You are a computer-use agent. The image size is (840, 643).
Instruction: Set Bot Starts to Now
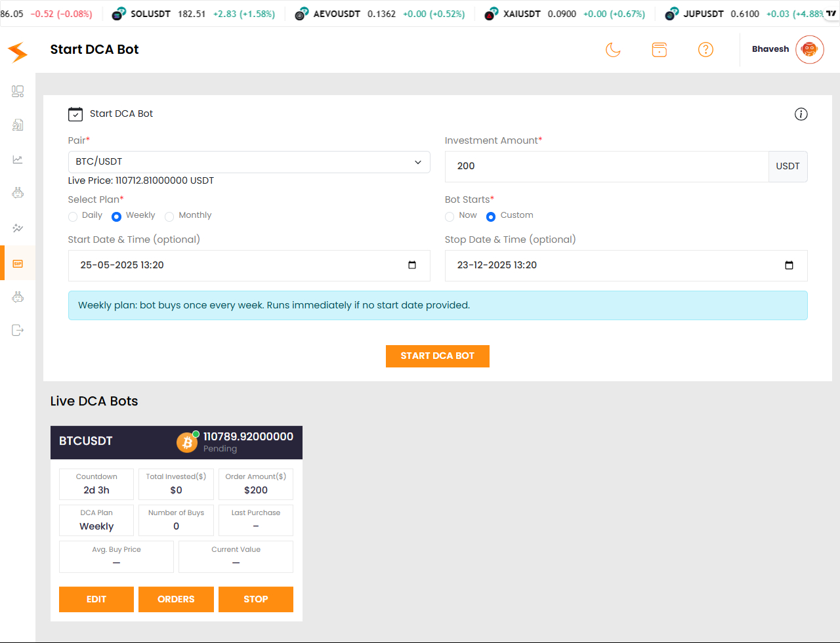point(450,217)
